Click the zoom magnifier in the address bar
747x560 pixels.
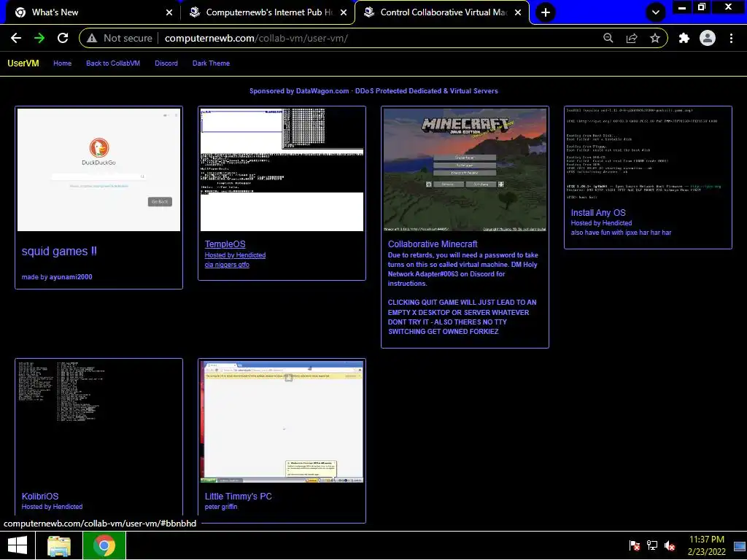click(608, 38)
